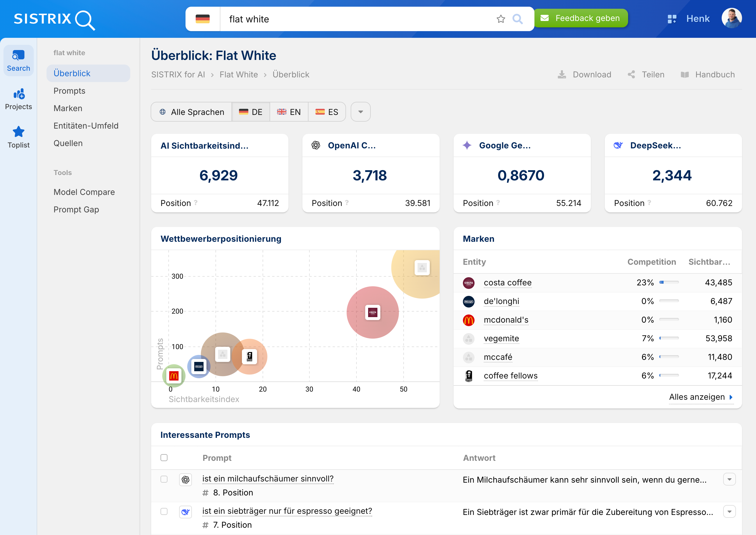This screenshot has width=756, height=535.
Task: Expand the Siebträger answer row
Action: (x=729, y=512)
